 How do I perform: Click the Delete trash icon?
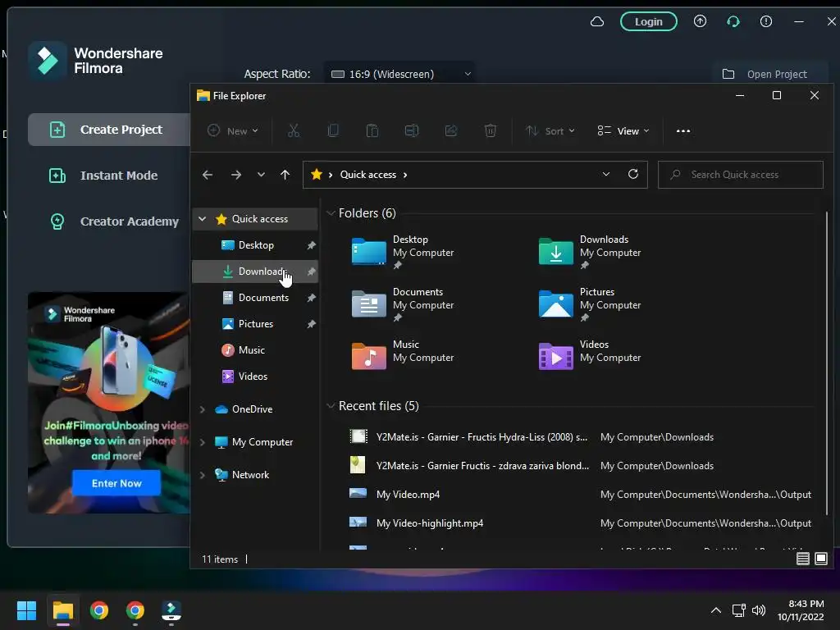point(491,130)
